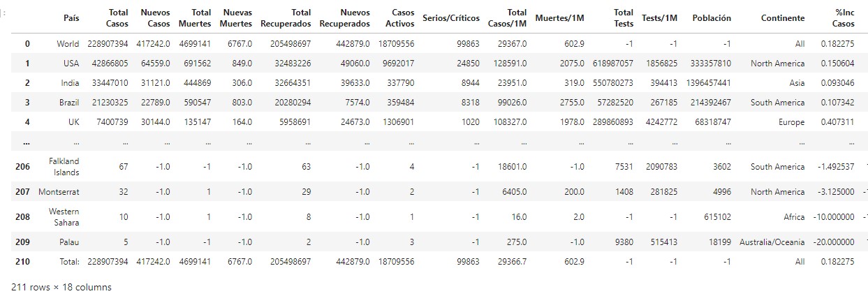Screen dimensions: 868x303
Task: Click Falkland Islands tests per million 2090783
Action: (661, 167)
